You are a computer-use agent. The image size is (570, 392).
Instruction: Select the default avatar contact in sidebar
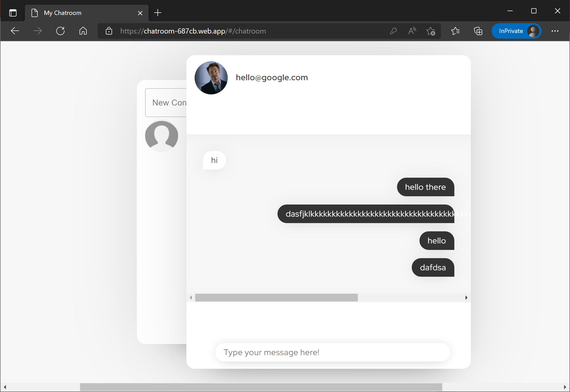[162, 136]
